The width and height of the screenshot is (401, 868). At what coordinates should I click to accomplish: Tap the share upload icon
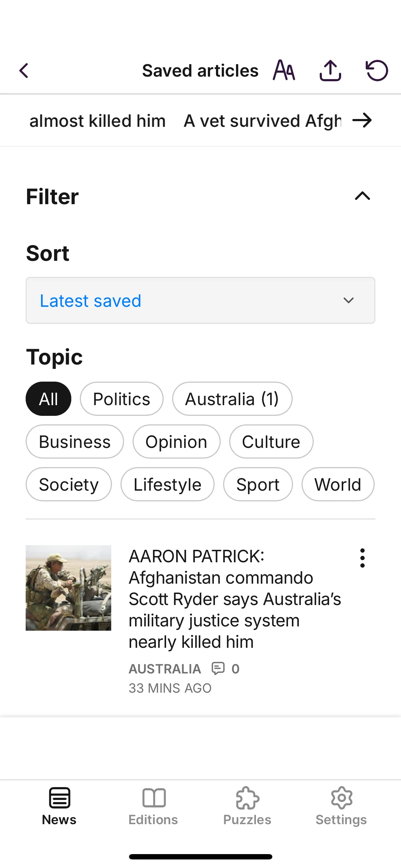coord(330,70)
